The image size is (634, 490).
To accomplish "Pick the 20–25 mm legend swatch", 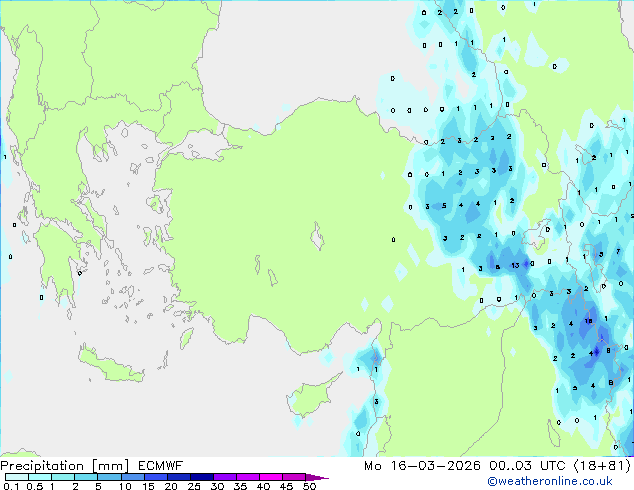I will 178,477.
